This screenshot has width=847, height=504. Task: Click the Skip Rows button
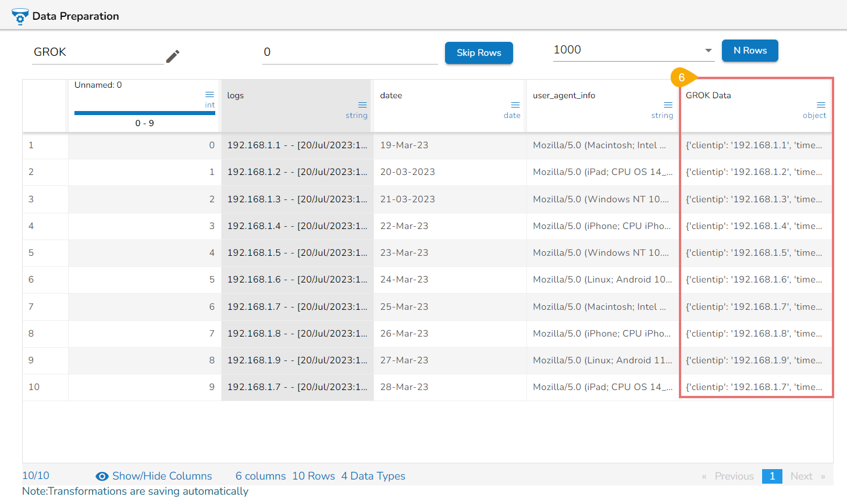pos(479,53)
